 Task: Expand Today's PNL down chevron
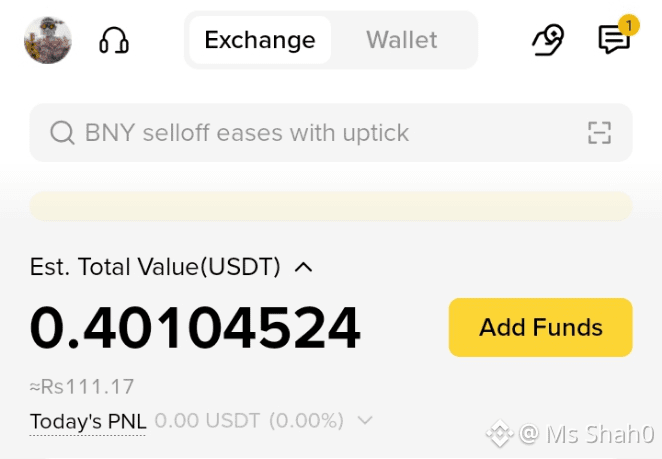[x=365, y=420]
